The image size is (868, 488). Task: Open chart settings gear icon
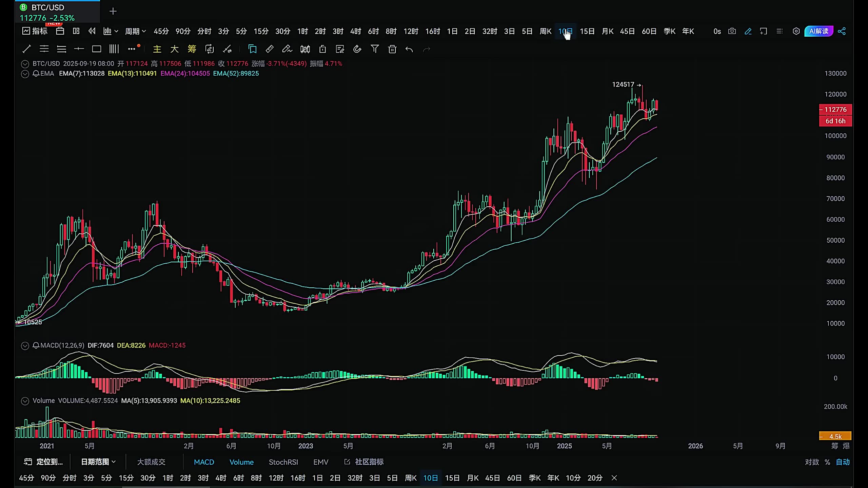796,31
